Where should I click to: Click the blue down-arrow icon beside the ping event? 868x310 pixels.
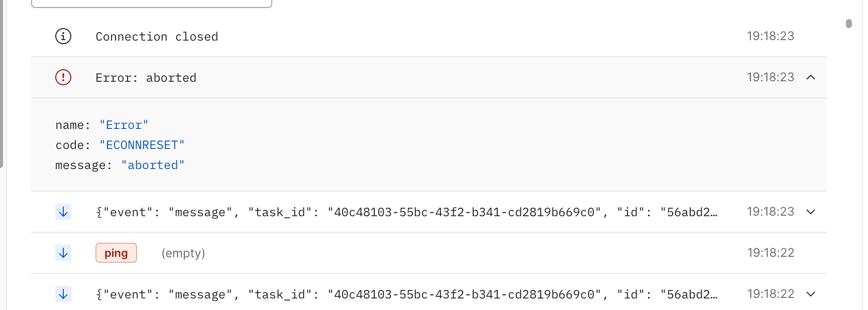pyautogui.click(x=63, y=253)
